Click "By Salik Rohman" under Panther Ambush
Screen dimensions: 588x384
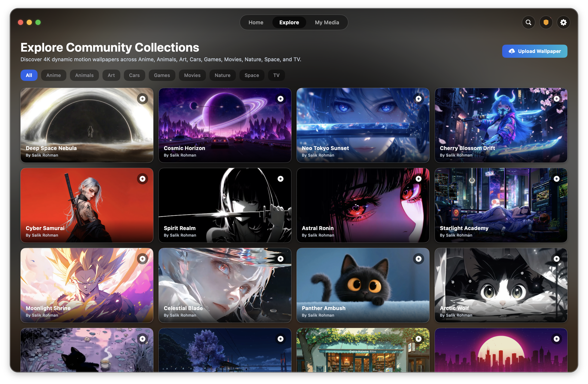[x=318, y=315]
